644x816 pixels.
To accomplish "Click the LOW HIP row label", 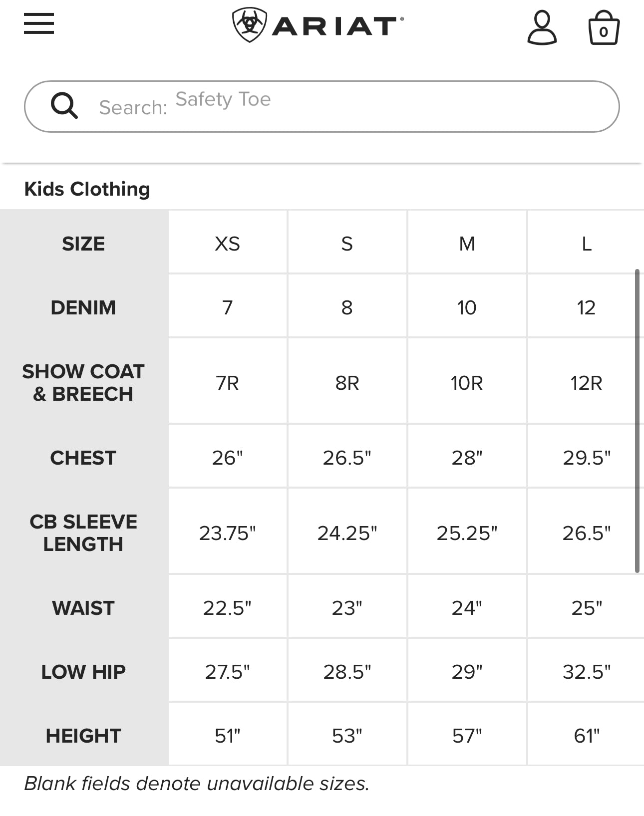I will click(83, 672).
